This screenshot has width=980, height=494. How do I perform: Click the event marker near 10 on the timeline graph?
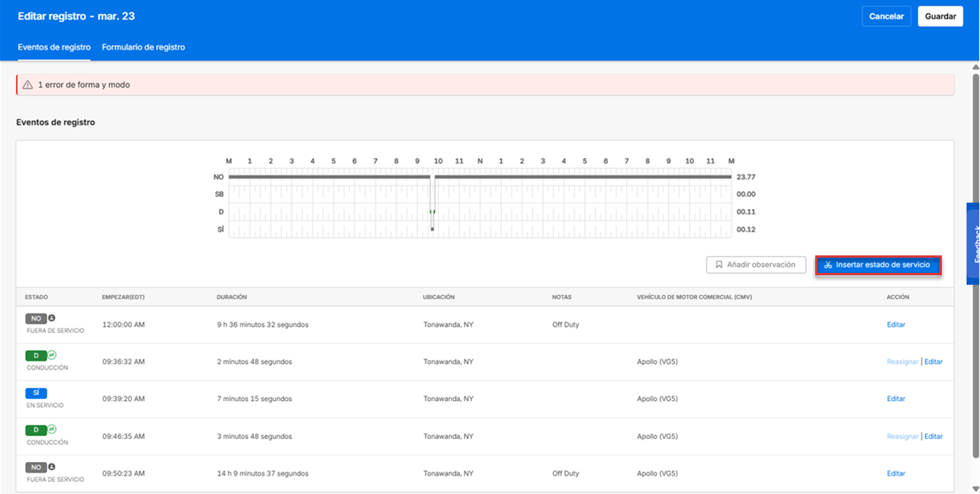point(434,211)
